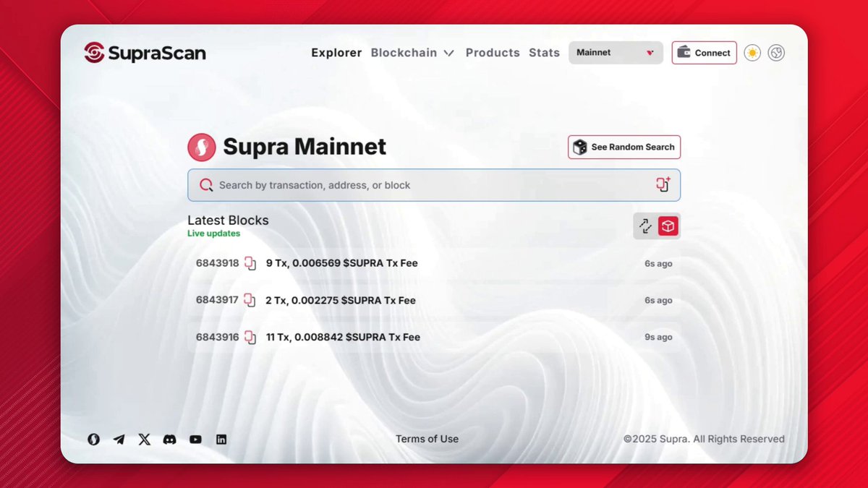This screenshot has width=868, height=488.
Task: Open the Terms of Use link
Action: click(427, 439)
